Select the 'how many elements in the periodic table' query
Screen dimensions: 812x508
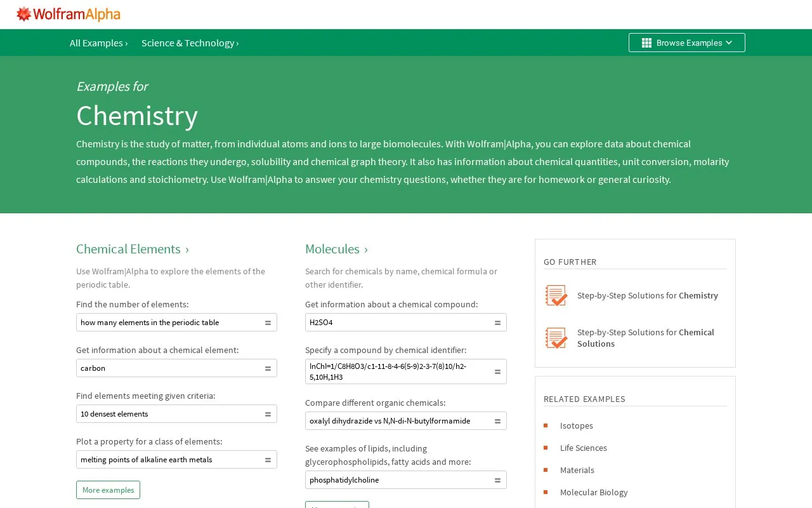pyautogui.click(x=176, y=323)
